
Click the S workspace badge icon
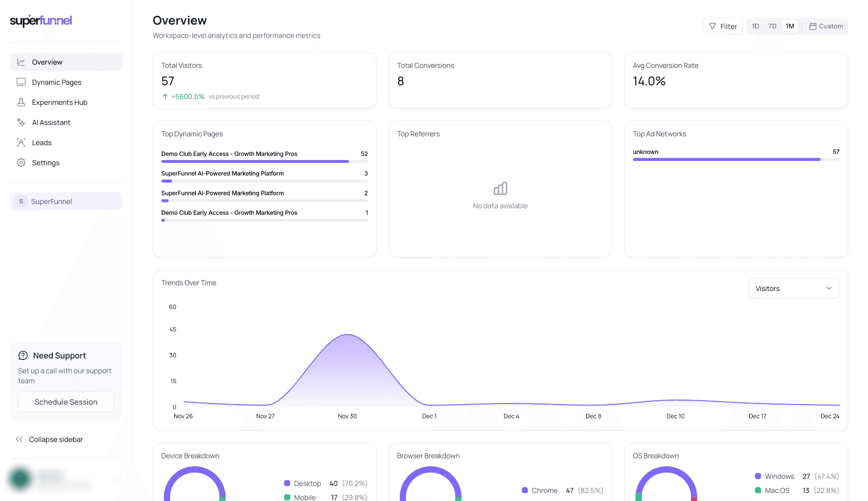[21, 201]
